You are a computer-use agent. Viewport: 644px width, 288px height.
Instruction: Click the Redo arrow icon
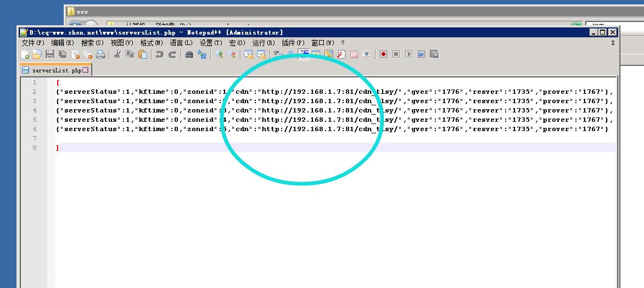pyautogui.click(x=172, y=54)
